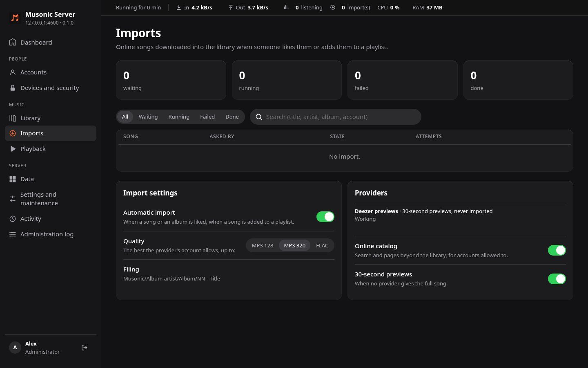Click the done count card
This screenshot has width=588, height=368.
(518, 80)
